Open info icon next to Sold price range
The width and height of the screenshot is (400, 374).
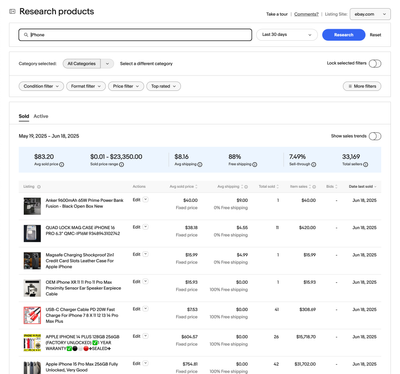pos(121,164)
